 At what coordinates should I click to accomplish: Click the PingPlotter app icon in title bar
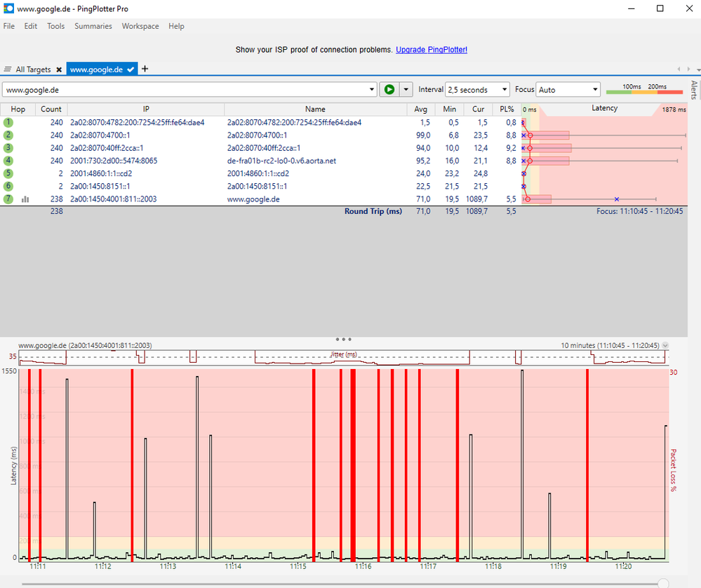pos(8,8)
